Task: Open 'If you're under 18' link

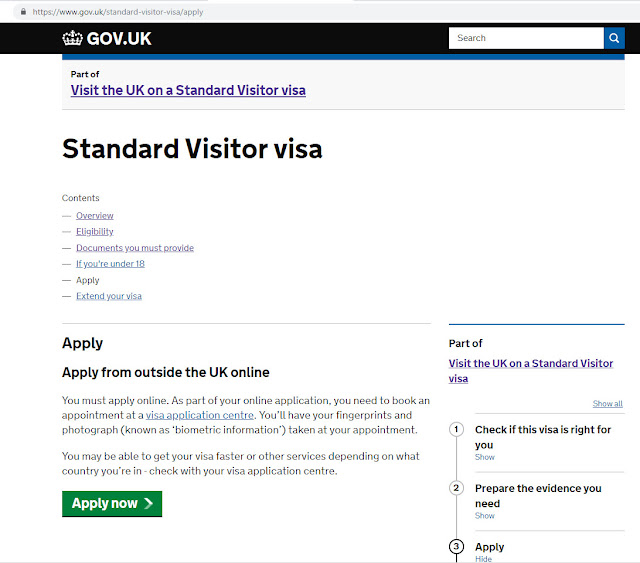Action: pyautogui.click(x=110, y=264)
